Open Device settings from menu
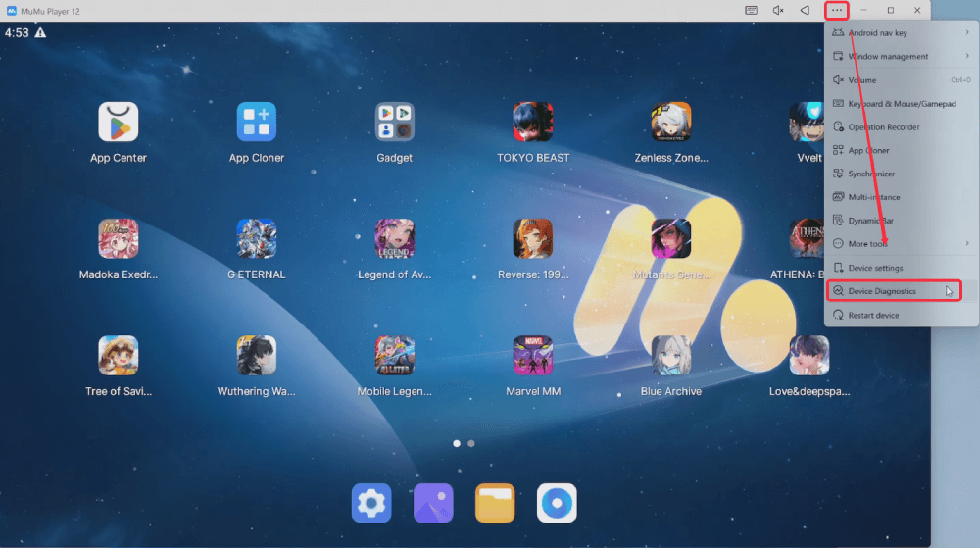Viewport: 980px width, 548px height. coord(902,268)
